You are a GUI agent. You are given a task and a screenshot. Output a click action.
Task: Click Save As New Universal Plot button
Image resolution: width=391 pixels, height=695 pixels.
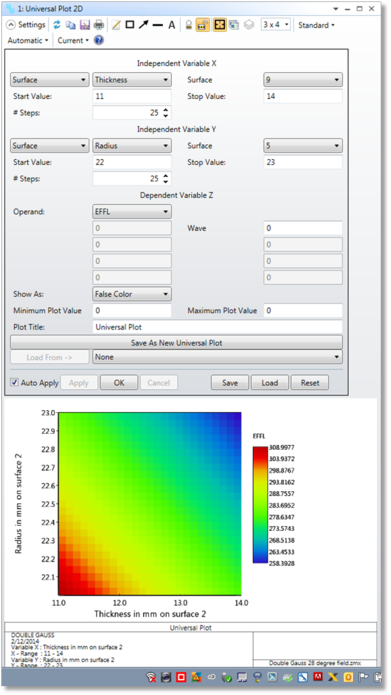coord(176,343)
